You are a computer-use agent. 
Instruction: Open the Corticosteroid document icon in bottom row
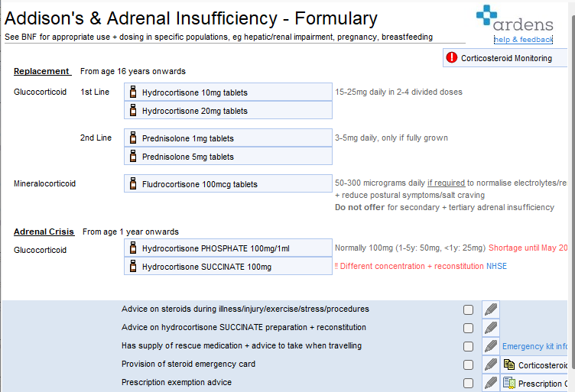509,364
